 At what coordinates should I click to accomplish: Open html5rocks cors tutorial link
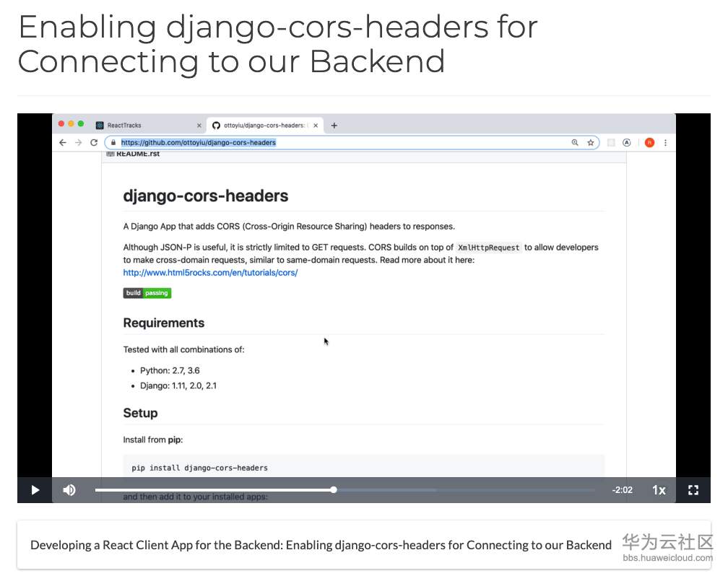210,272
